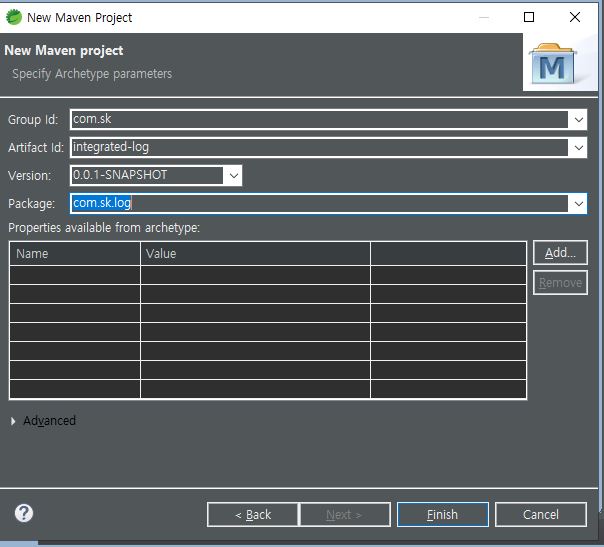Image resolution: width=604 pixels, height=547 pixels.
Task: Maximize the New Maven Project window
Action: pos(529,17)
